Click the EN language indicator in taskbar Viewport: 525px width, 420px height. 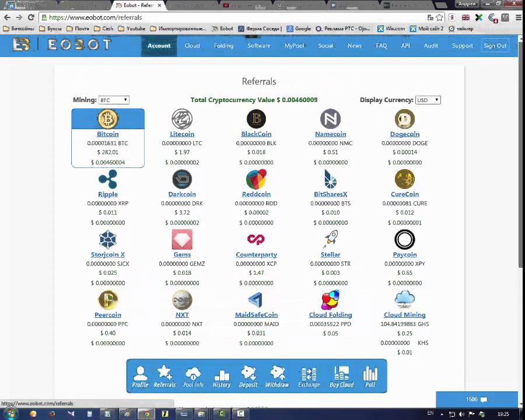(430, 414)
